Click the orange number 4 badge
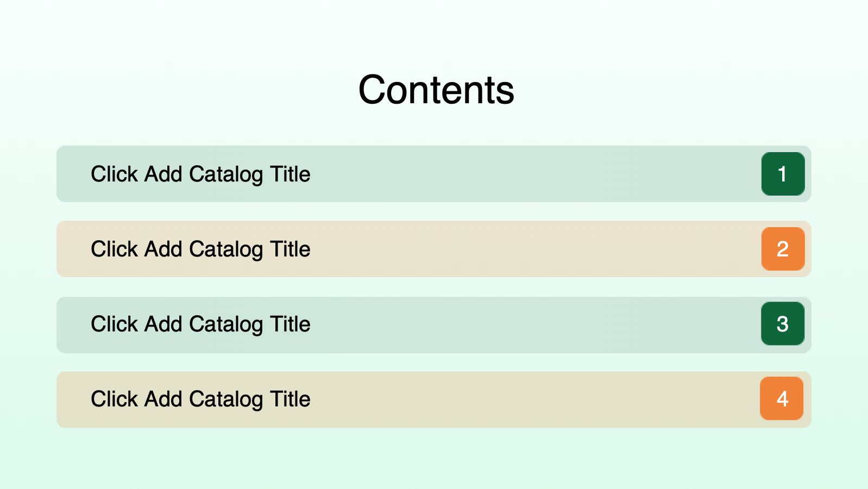This screenshot has width=868, height=489. 782,398
